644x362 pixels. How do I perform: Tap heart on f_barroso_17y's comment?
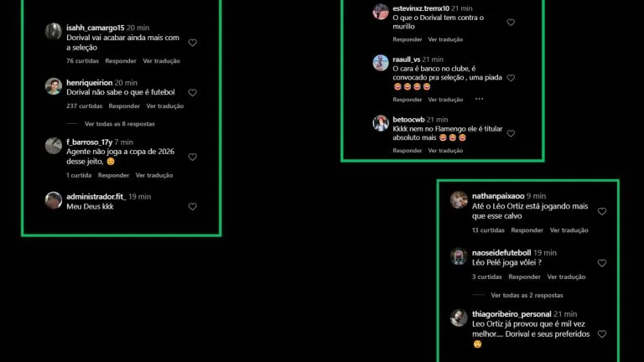(x=193, y=158)
